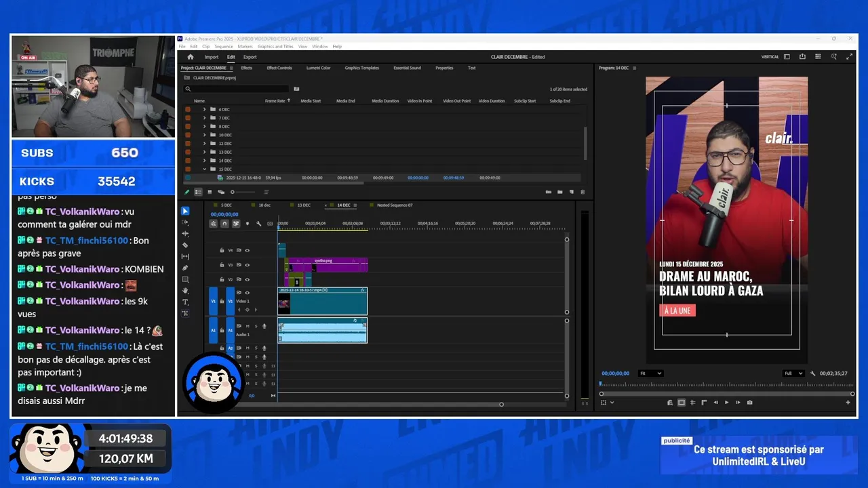Click the Export Frame camera icon
The height and width of the screenshot is (488, 868).
click(749, 403)
